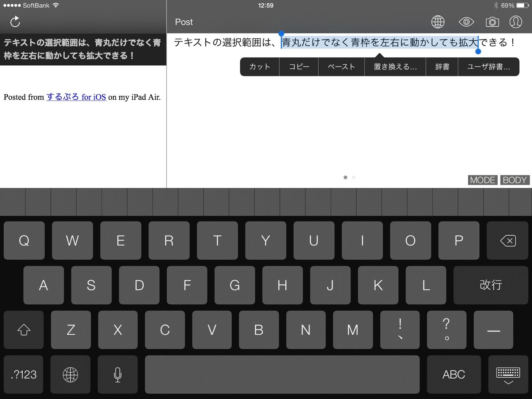Choose 置き換える… from the edit menu
The image size is (532, 399).
395,67
